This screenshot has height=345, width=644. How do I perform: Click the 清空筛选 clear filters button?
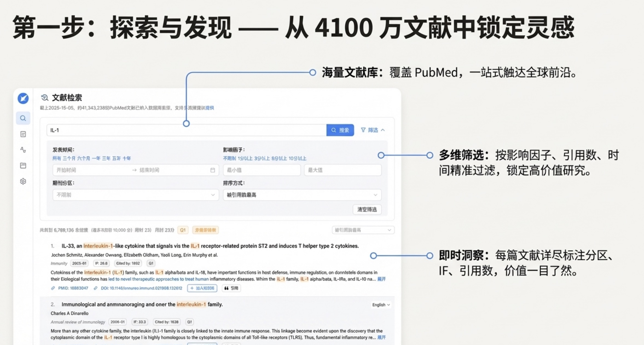click(x=367, y=209)
